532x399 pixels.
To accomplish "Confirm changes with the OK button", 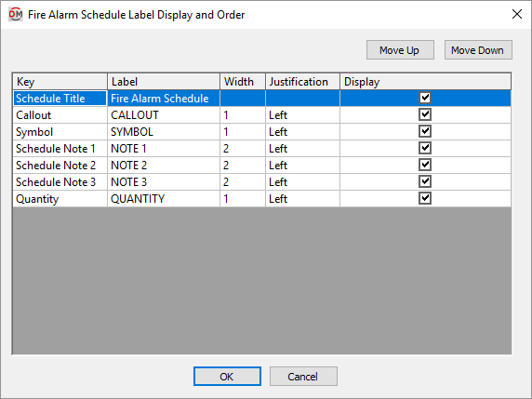I will [227, 377].
